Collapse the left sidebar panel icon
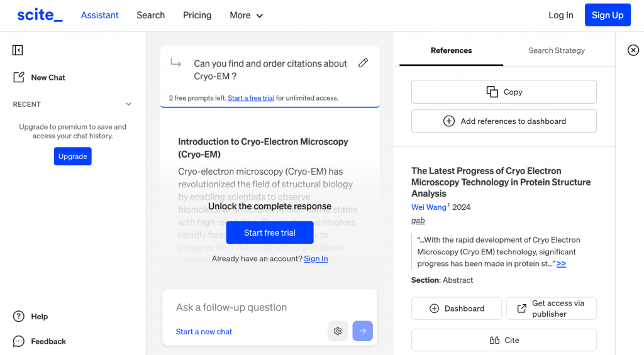644x355 pixels. [18, 50]
